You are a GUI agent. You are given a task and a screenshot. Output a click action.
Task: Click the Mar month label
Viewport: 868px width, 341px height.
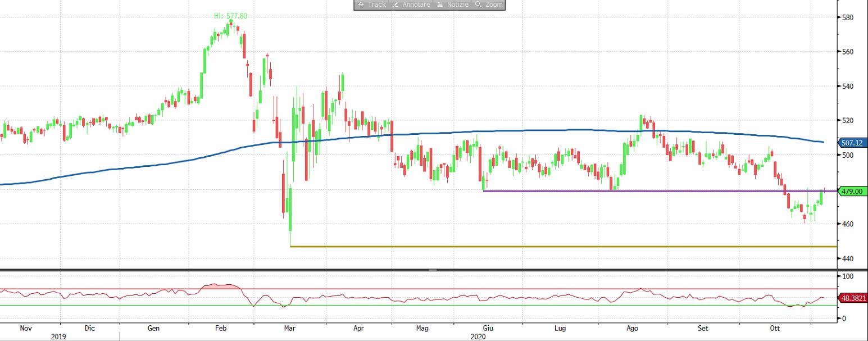289,328
